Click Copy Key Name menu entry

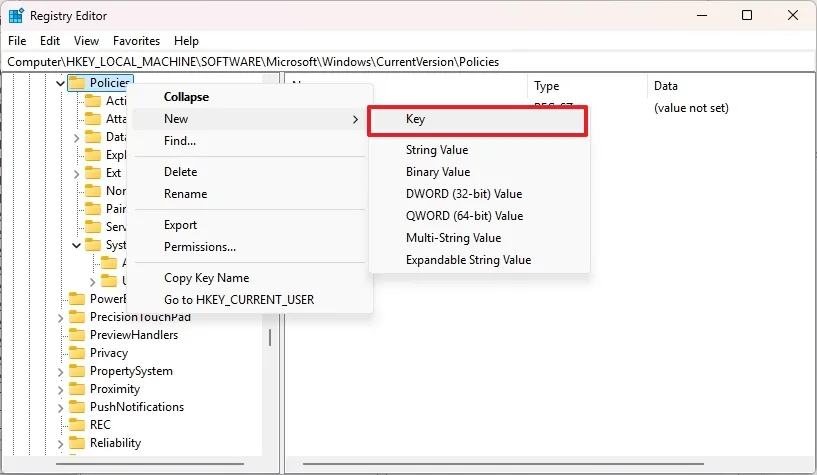(x=207, y=278)
